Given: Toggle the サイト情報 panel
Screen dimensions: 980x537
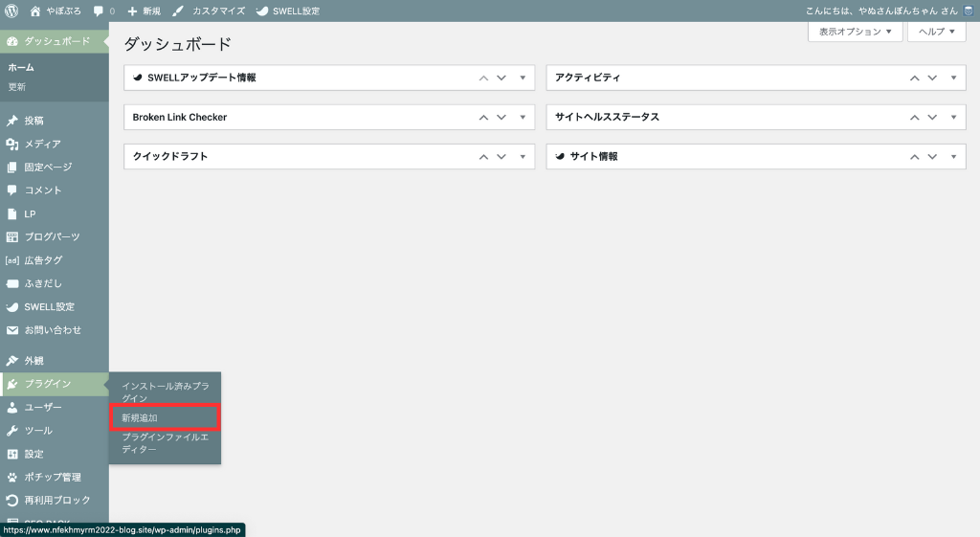Looking at the screenshot, I should 954,157.
